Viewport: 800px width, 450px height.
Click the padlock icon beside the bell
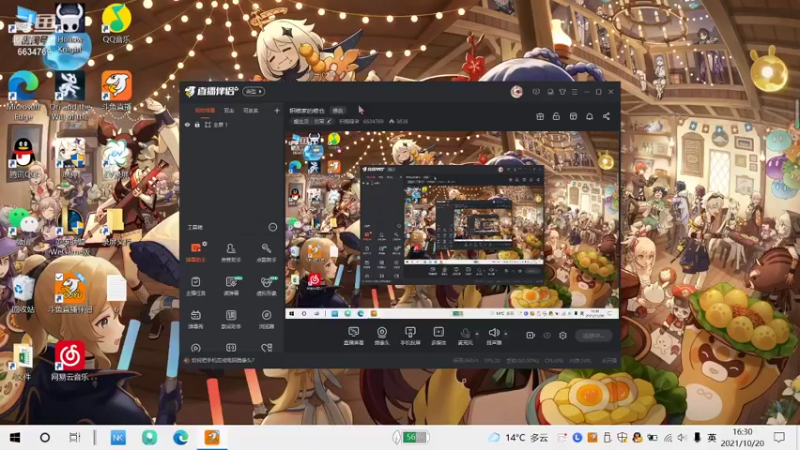click(556, 116)
